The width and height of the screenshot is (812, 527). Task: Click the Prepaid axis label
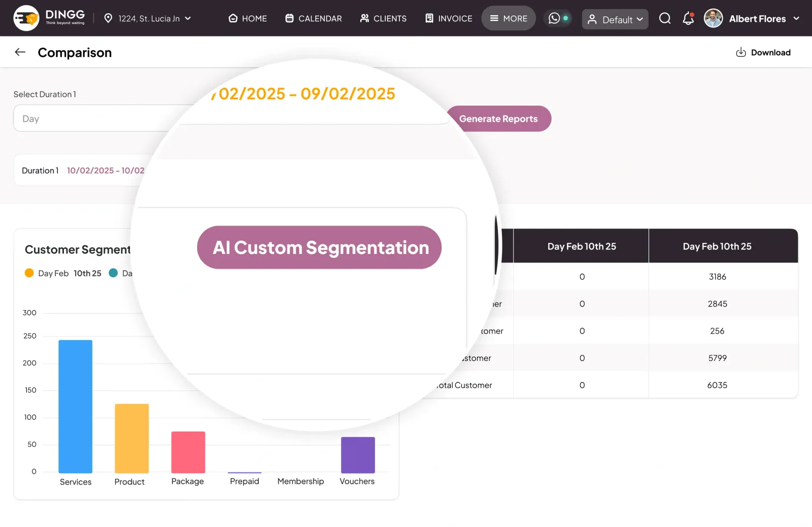(x=245, y=481)
